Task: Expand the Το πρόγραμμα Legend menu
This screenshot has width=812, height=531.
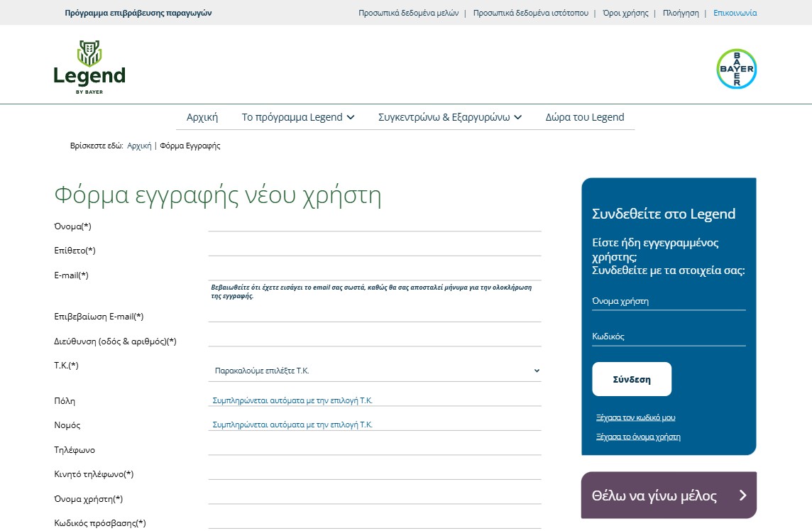Action: click(x=297, y=117)
